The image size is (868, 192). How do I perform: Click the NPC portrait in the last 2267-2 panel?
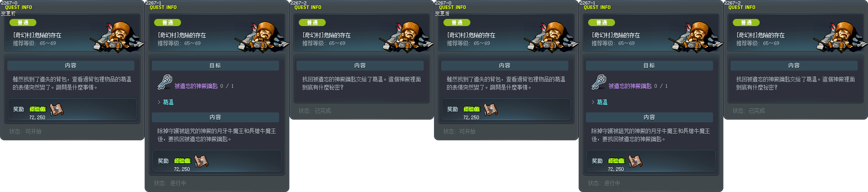point(841,36)
